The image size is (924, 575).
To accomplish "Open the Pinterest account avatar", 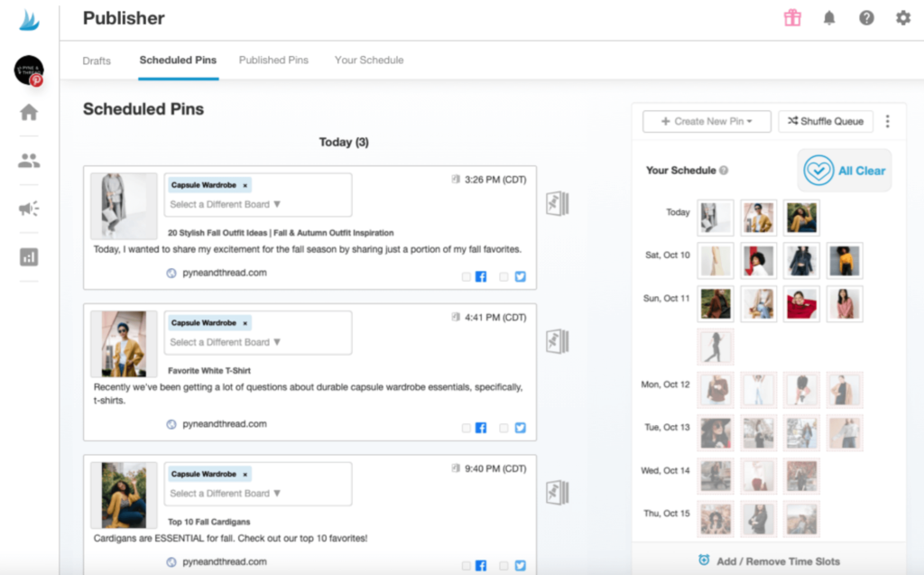I will 29,70.
